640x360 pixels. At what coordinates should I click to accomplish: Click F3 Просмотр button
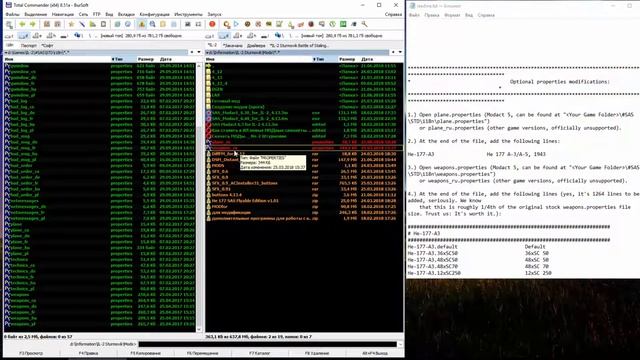click(31, 353)
